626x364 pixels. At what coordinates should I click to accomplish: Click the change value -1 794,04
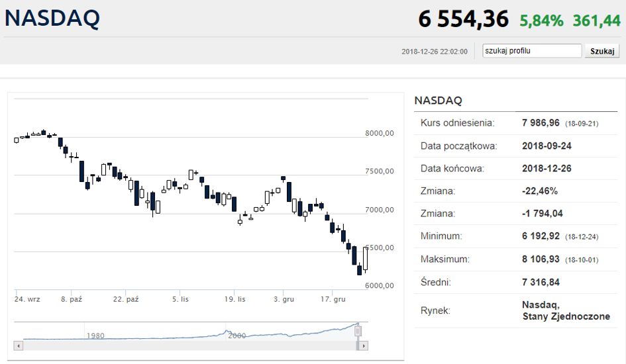(542, 214)
